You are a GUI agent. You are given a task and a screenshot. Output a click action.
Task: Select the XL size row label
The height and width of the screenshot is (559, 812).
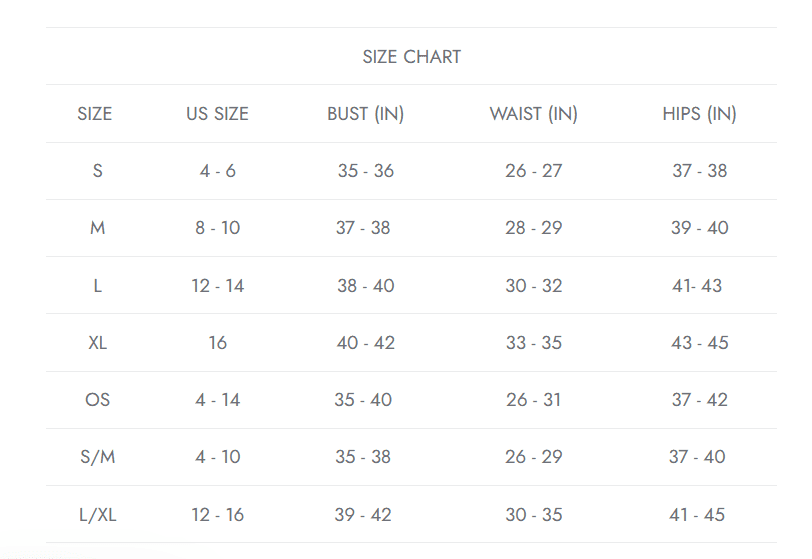click(97, 342)
